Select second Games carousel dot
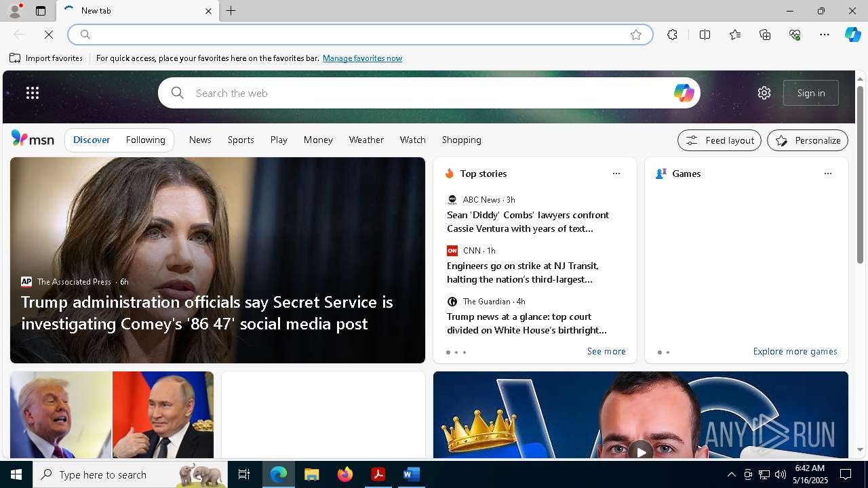 667,352
